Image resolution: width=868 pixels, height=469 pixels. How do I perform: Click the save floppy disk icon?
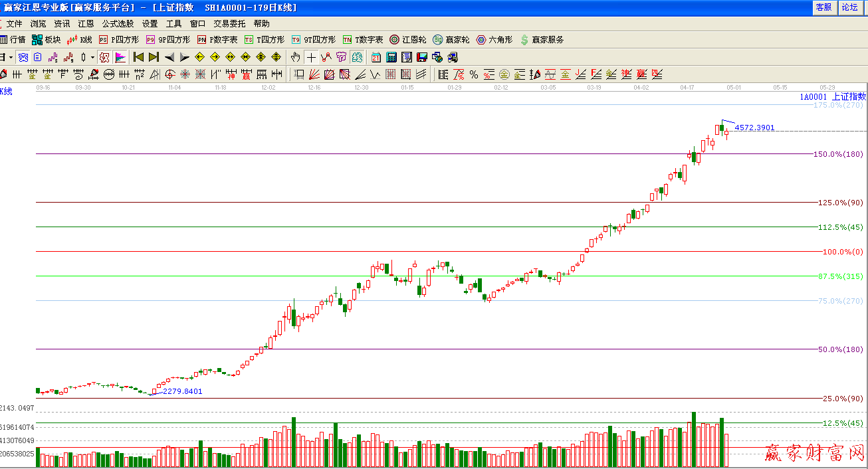coord(421,57)
